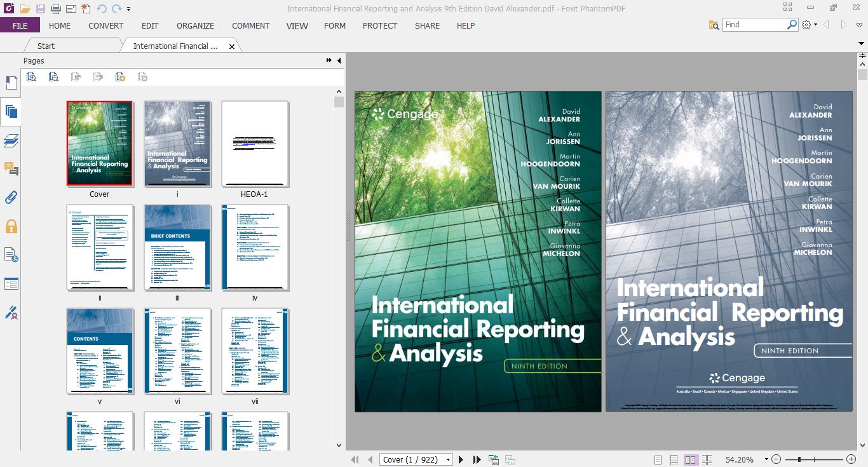This screenshot has width=868, height=467.
Task: Open the Attachments paperclip panel
Action: [11, 198]
